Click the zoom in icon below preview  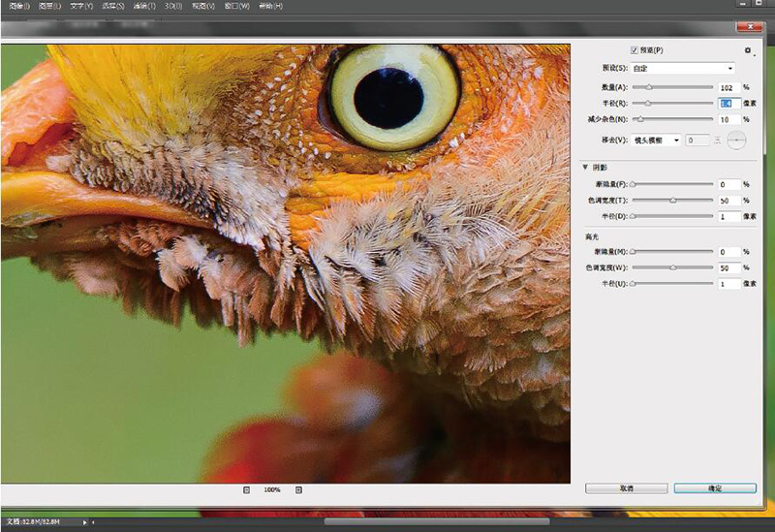click(298, 490)
